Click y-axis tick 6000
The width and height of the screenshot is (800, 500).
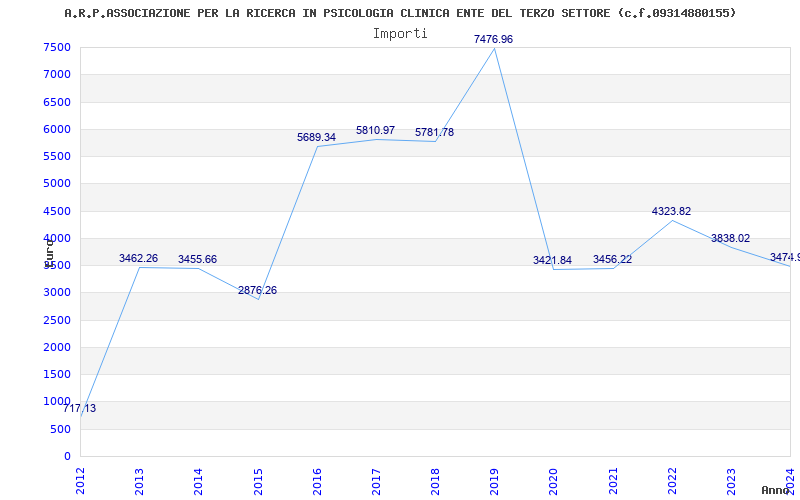pos(57,129)
